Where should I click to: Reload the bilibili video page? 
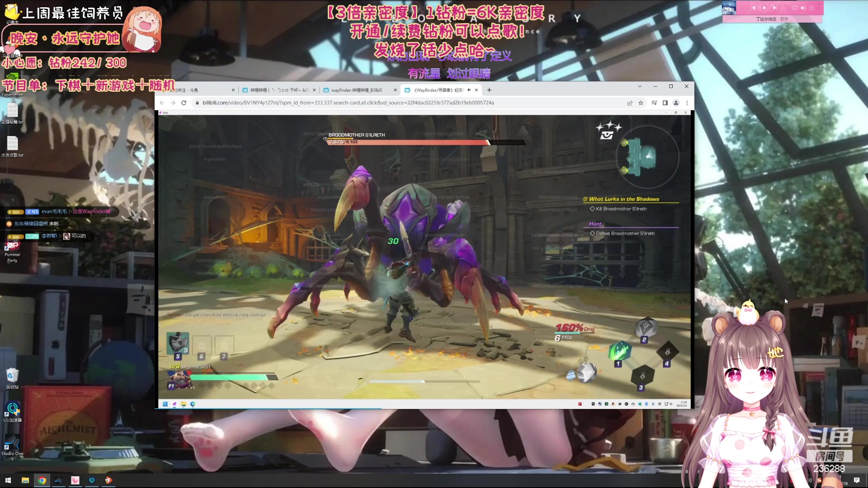(x=184, y=103)
